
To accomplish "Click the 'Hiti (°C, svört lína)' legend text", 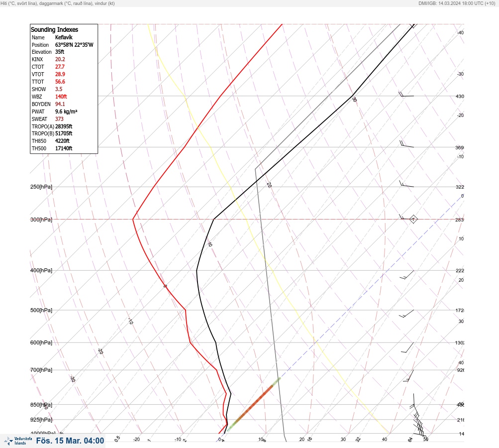I will click(x=19, y=3).
